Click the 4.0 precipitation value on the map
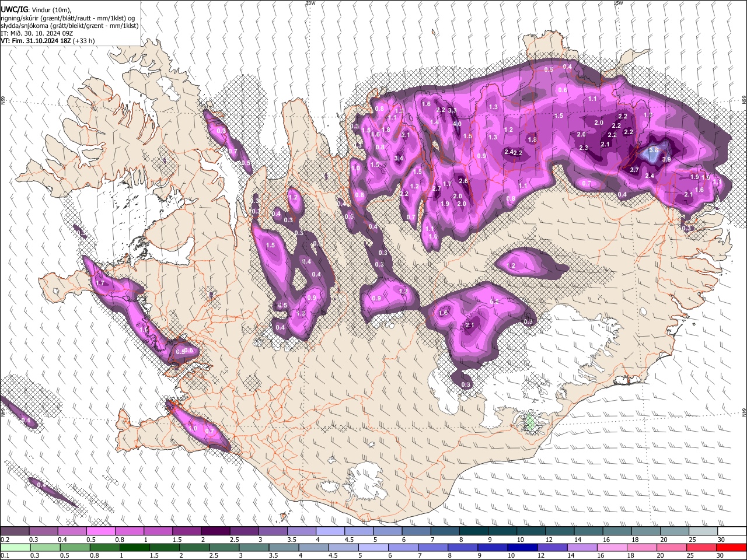The image size is (747, 560). coord(458,124)
